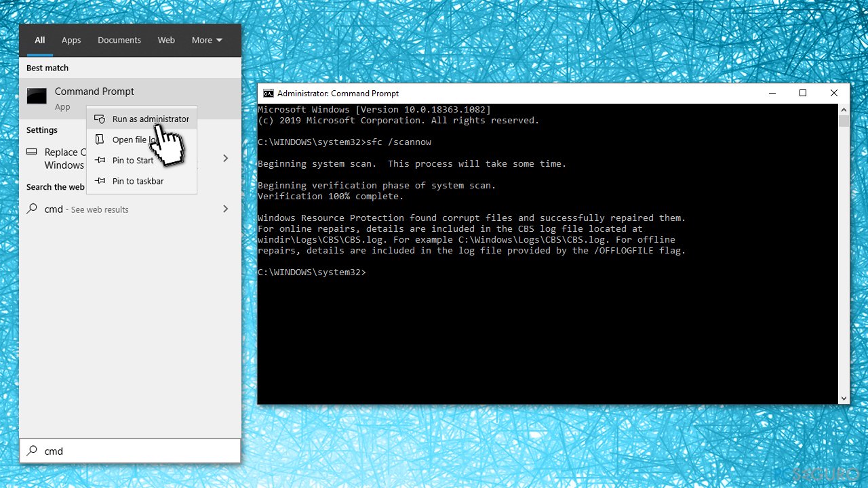Click the magnifier icon beside cmd web result
The height and width of the screenshot is (488, 868).
32,209
